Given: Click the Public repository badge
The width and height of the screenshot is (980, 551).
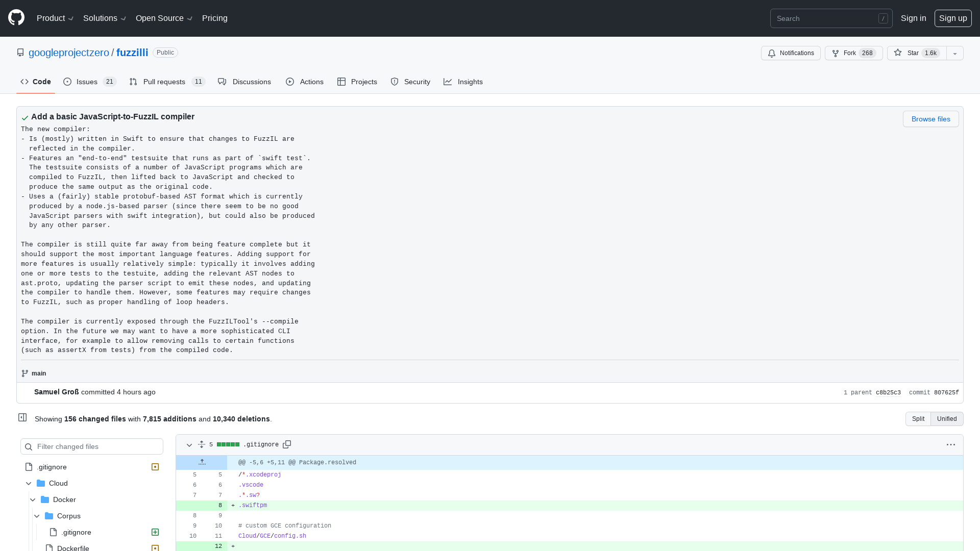Looking at the screenshot, I should [165, 53].
